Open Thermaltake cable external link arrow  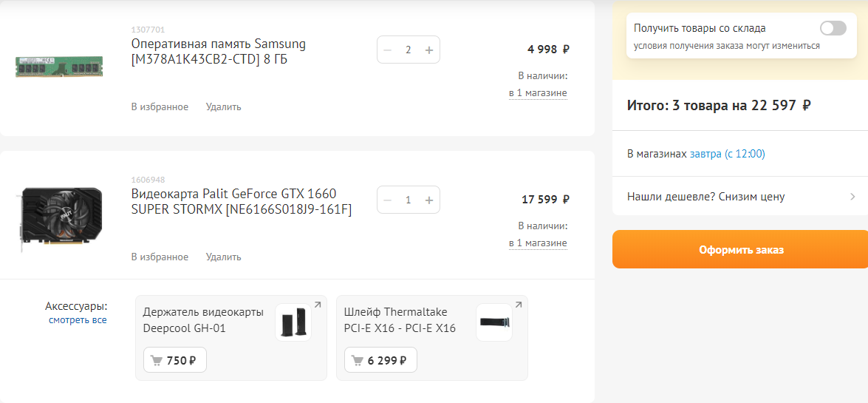519,305
